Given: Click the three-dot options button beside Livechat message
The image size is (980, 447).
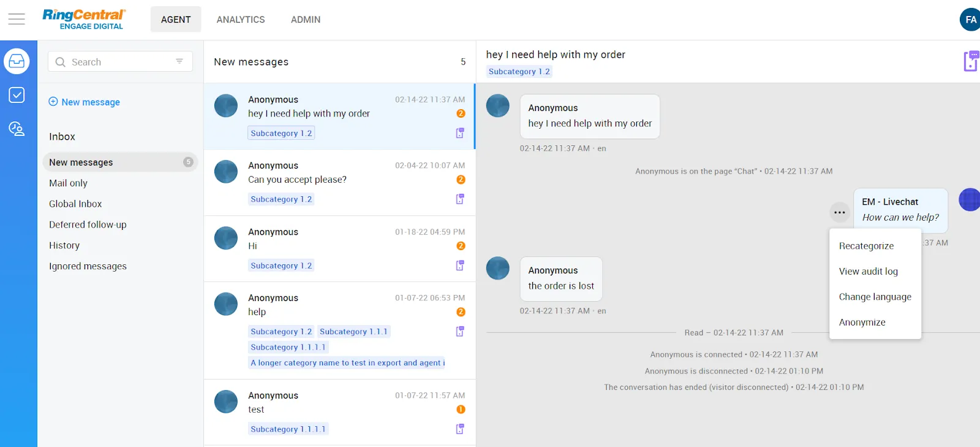Looking at the screenshot, I should click(x=839, y=213).
